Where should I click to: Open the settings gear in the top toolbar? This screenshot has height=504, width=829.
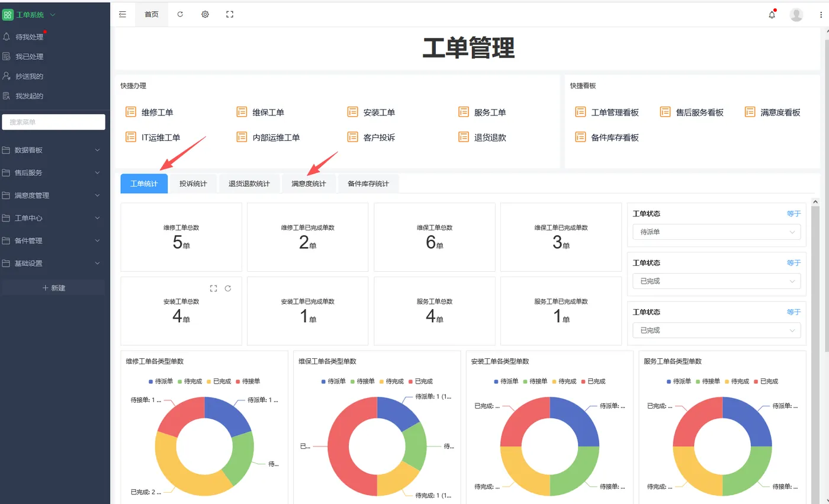pos(205,14)
